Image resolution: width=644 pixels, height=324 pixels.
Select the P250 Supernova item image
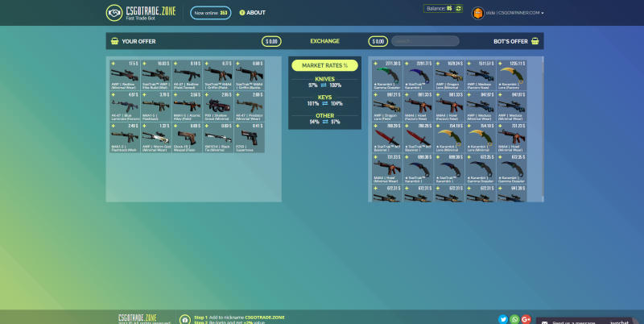250,138
